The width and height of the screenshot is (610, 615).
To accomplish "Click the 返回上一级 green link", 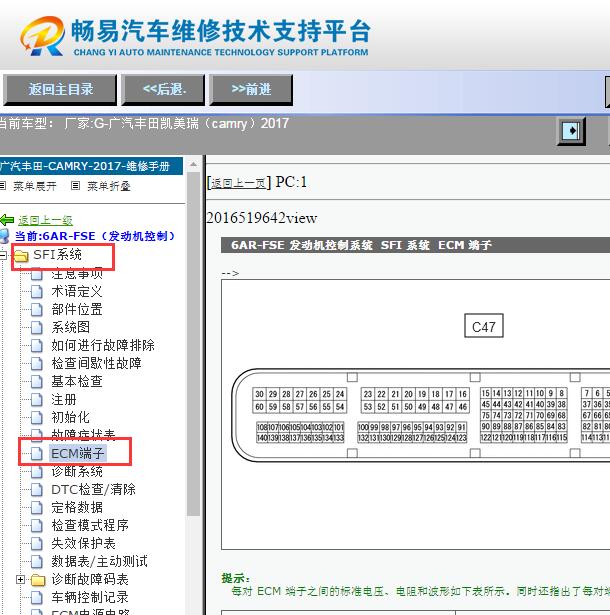I will point(46,220).
